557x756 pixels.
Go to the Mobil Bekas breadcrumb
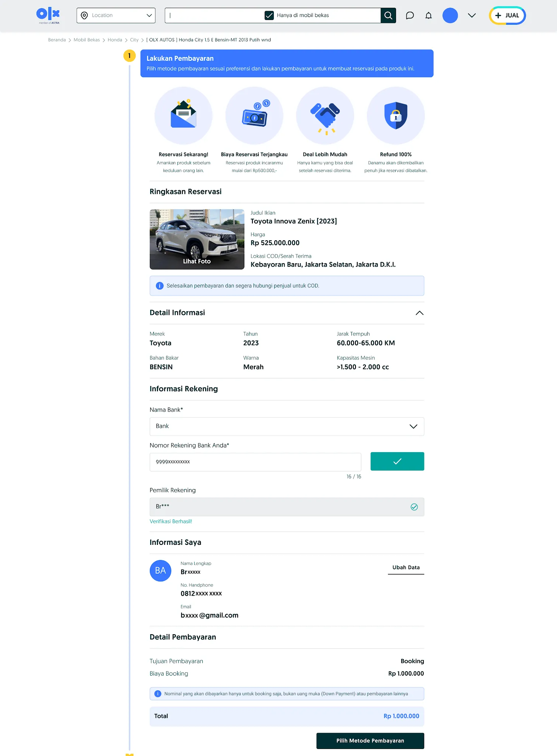pyautogui.click(x=87, y=40)
